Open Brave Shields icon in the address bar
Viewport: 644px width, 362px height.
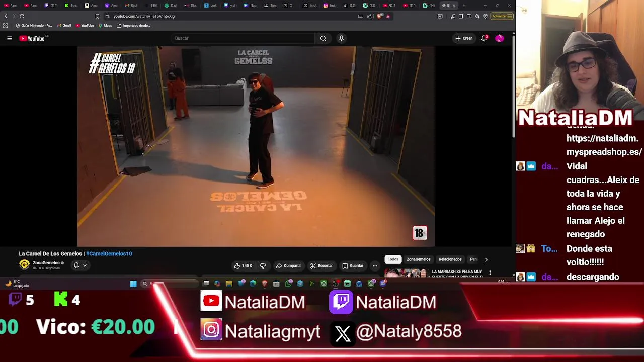tap(380, 16)
